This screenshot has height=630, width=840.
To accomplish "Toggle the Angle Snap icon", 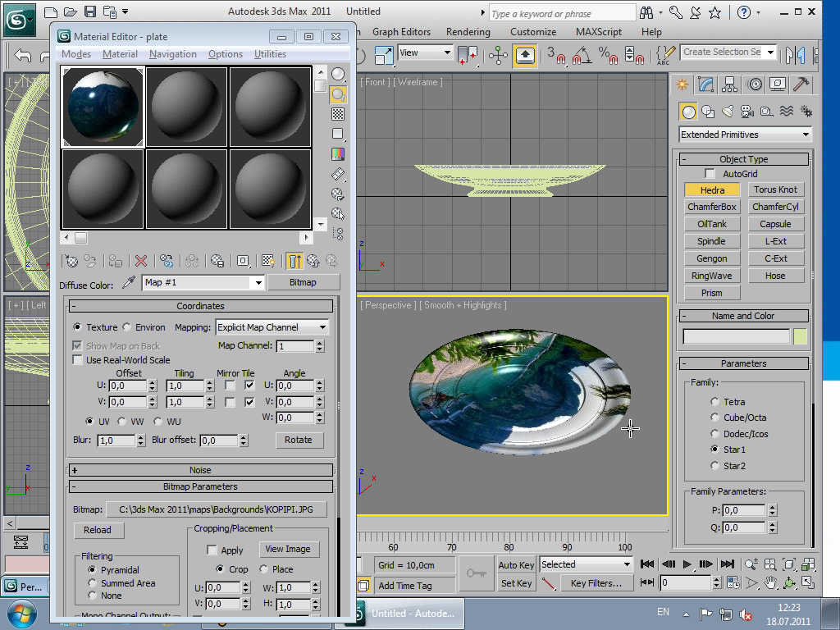I will coord(581,55).
